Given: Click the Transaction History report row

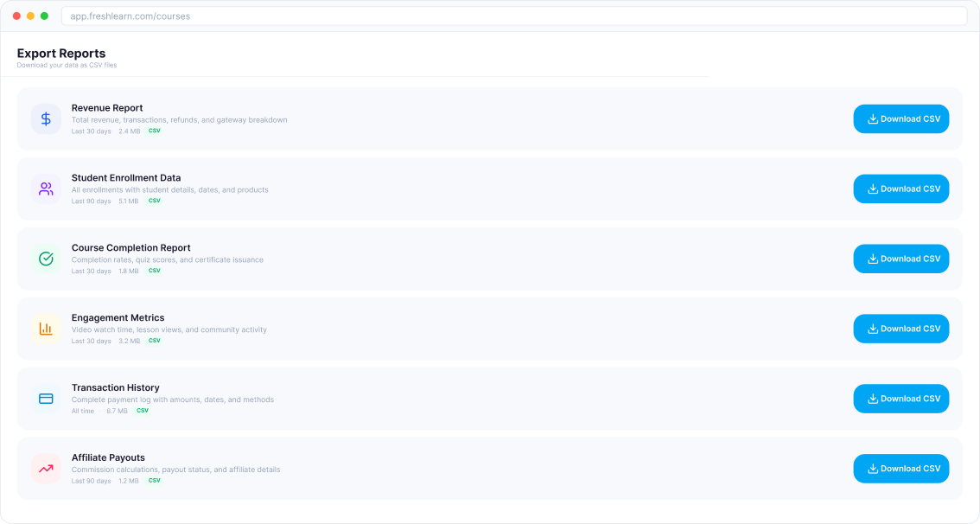Looking at the screenshot, I should [432, 399].
